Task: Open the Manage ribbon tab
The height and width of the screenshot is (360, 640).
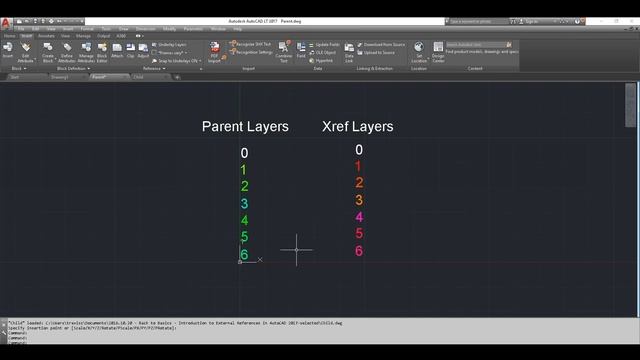Action: (83, 36)
